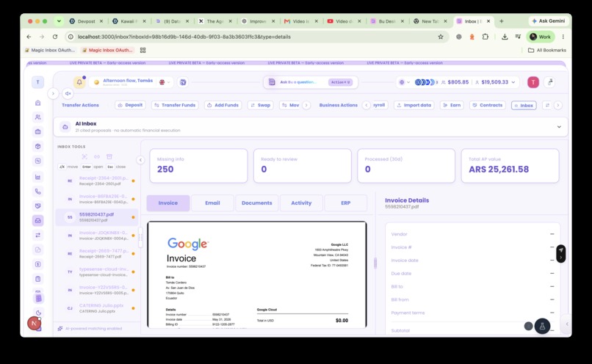This screenshot has height=364, width=592.
Task: Click the scan/focus icon in Inbox Tools
Action: coord(84,156)
